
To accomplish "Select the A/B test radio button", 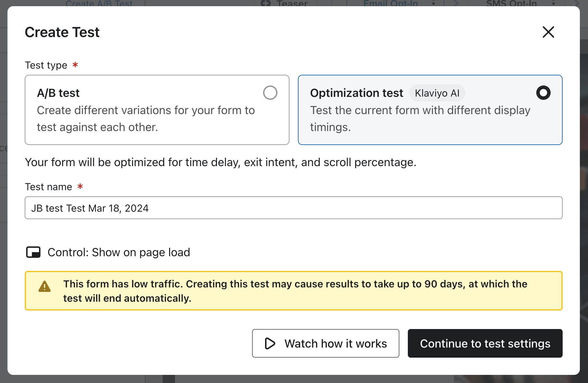I will coord(270,93).
